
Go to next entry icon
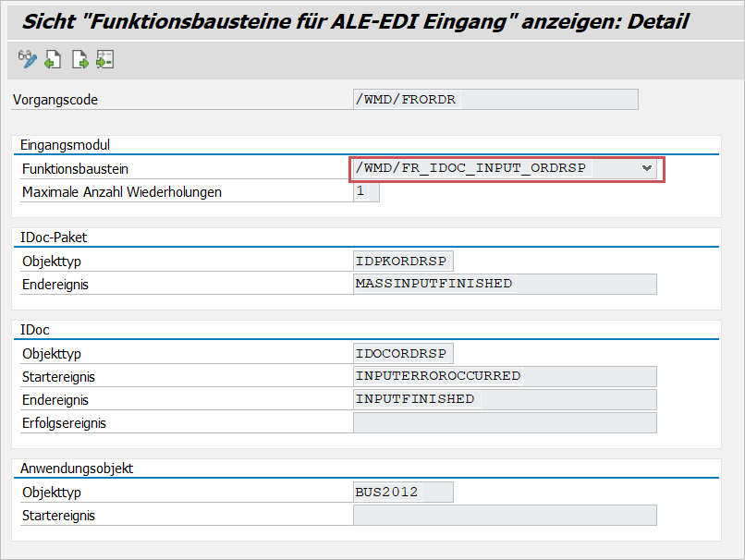tap(79, 61)
